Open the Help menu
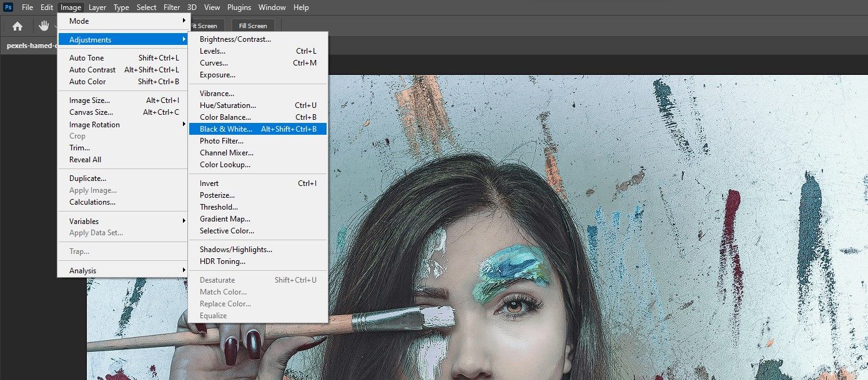The width and height of the screenshot is (868, 380). tap(301, 7)
